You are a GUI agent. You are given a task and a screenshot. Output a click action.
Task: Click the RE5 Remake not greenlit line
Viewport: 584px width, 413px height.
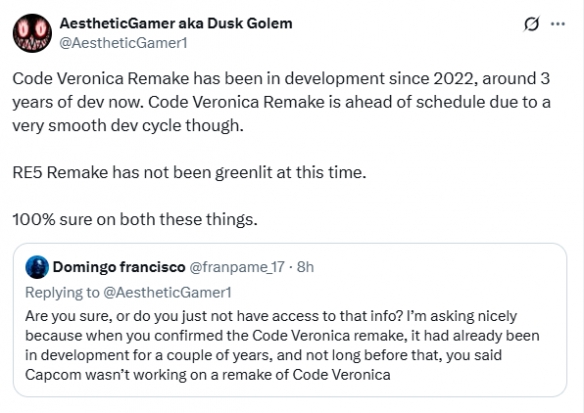click(x=189, y=172)
